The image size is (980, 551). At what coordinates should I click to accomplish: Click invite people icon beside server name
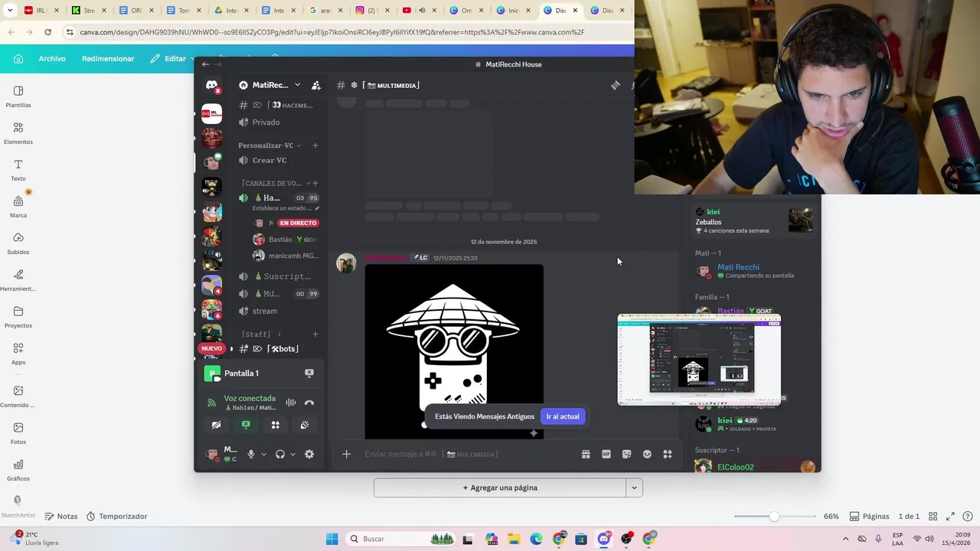[316, 85]
